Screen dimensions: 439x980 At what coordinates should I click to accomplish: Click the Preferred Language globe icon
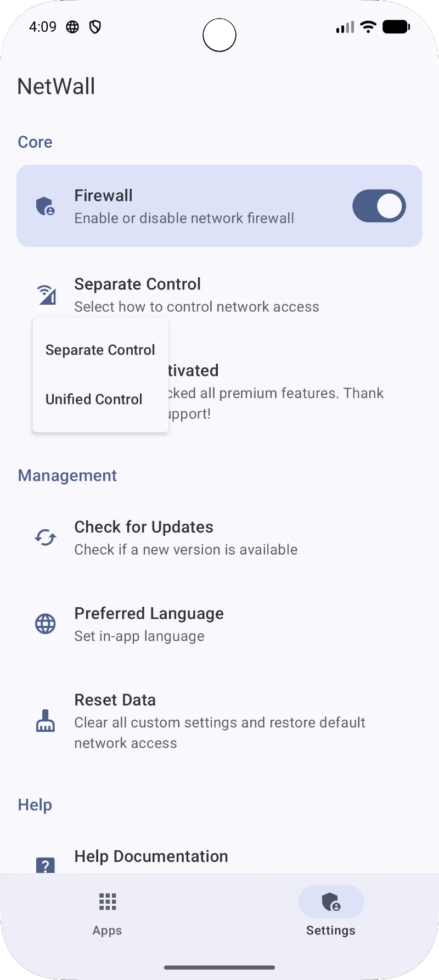(45, 624)
